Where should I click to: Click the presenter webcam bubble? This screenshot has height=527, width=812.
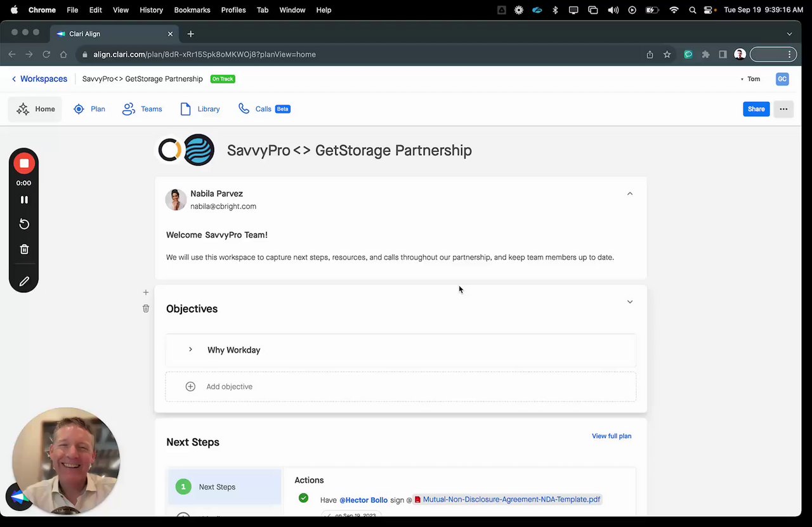coord(66,461)
